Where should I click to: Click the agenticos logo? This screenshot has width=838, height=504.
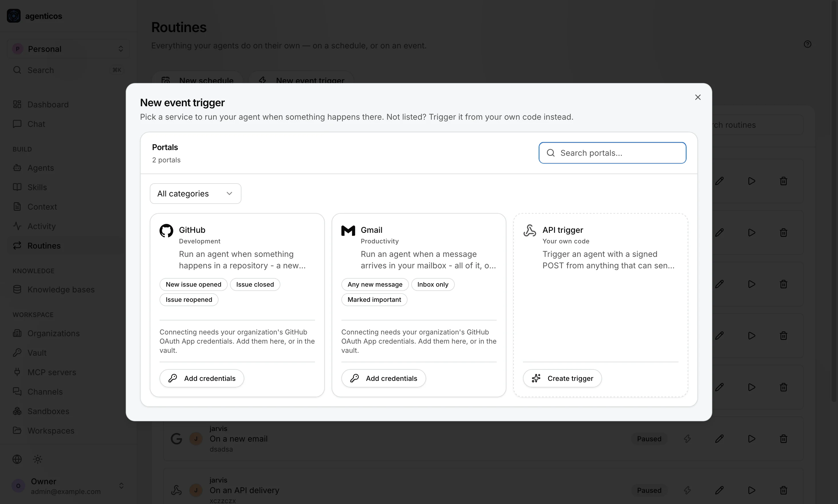pos(14,16)
